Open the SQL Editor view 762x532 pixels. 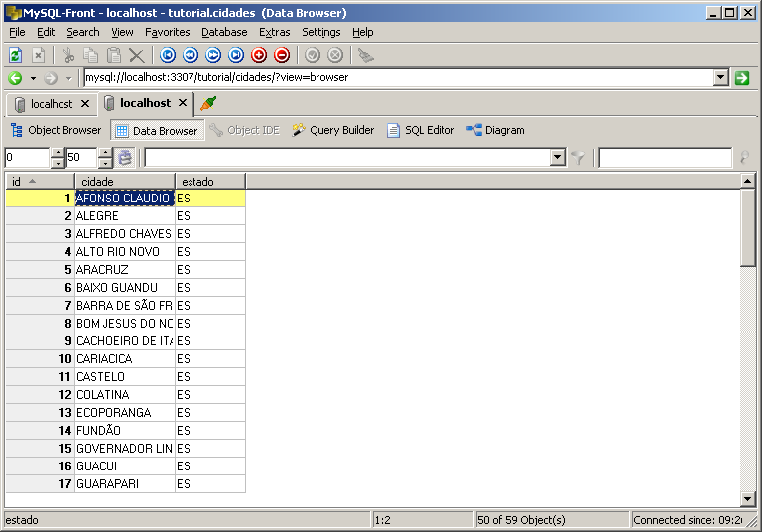pos(421,130)
